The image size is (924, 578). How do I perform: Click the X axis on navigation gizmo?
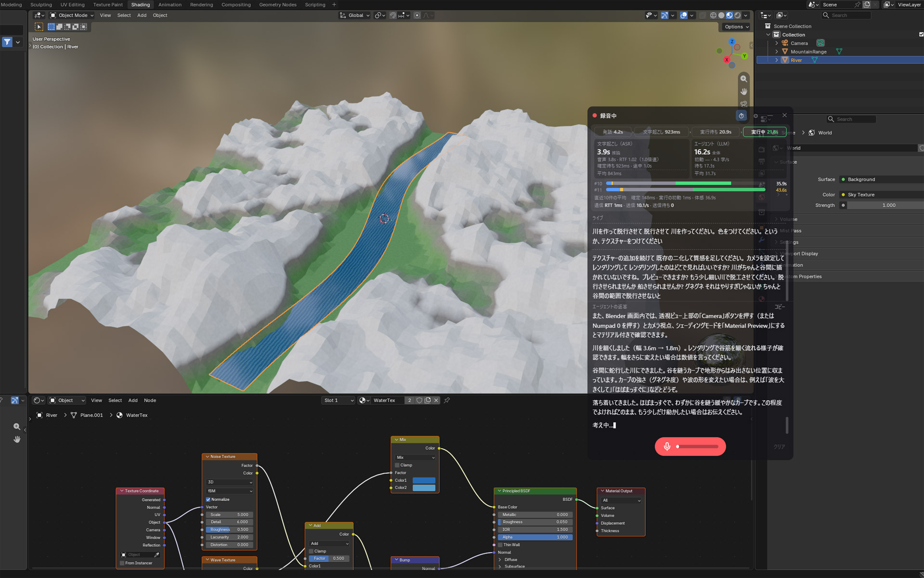727,60
